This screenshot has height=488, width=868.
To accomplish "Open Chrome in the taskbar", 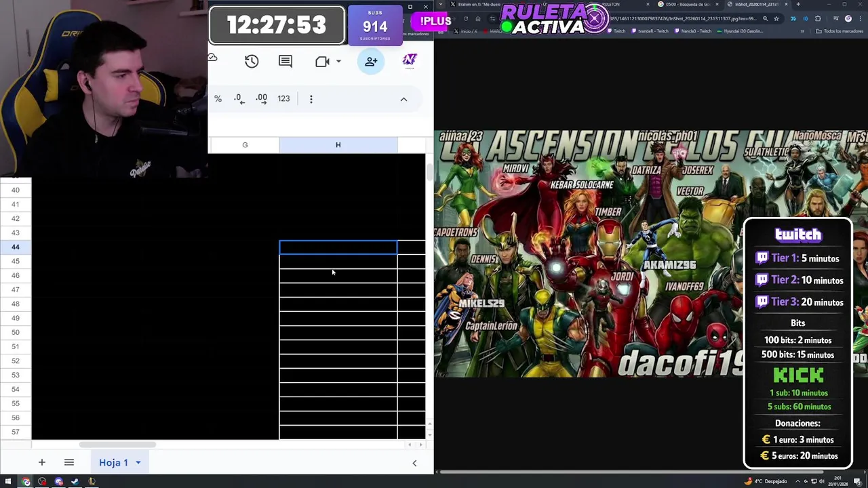I will [x=26, y=482].
